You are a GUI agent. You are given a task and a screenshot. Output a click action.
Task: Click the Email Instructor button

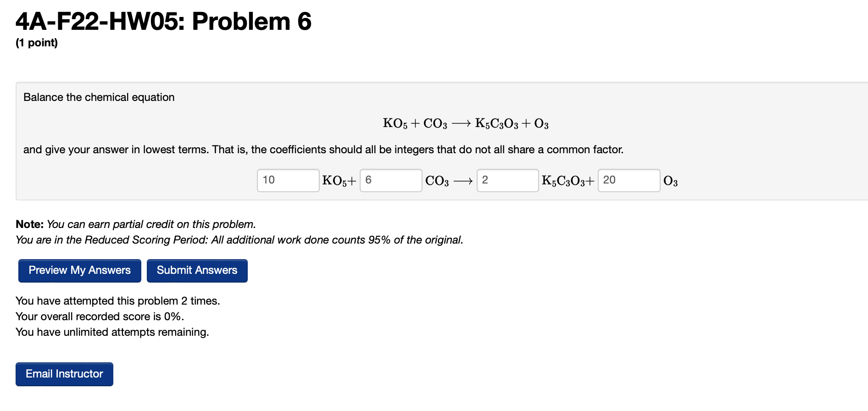(x=64, y=374)
